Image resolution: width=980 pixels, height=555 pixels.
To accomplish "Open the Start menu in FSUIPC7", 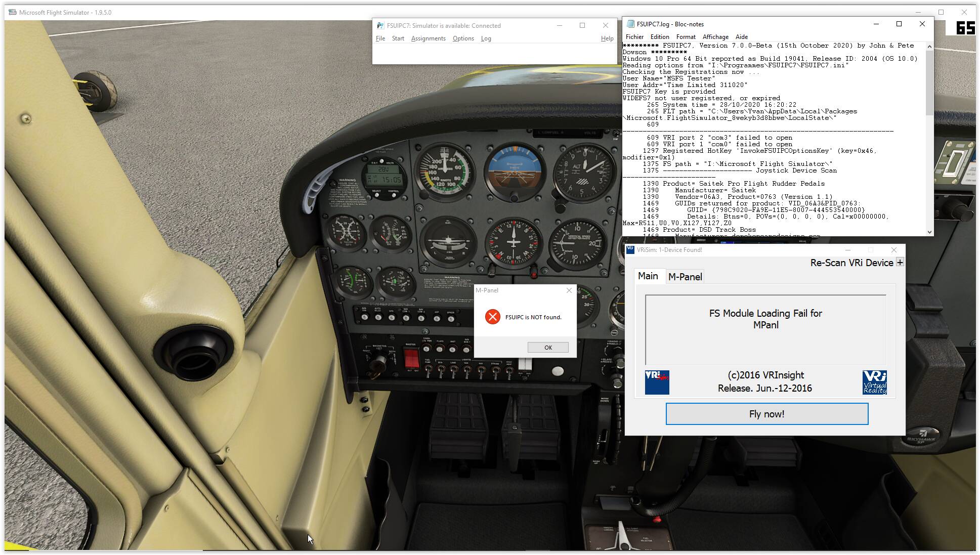I will pos(398,38).
